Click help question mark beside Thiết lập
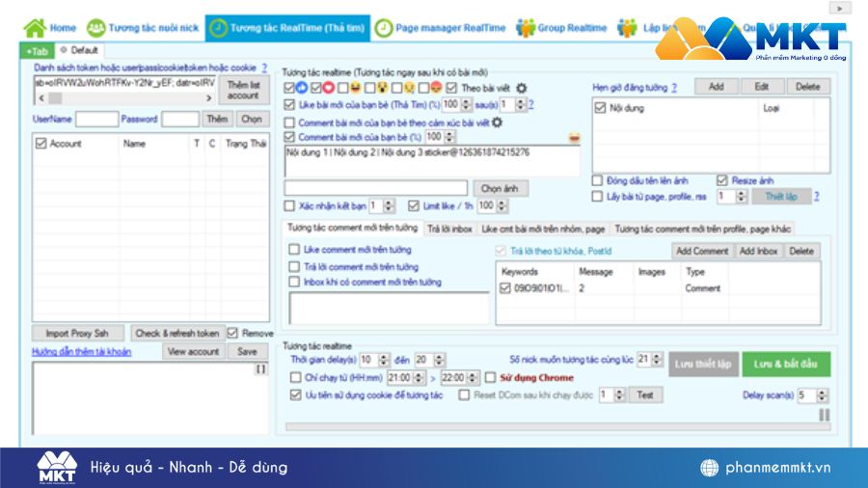 [x=817, y=197]
